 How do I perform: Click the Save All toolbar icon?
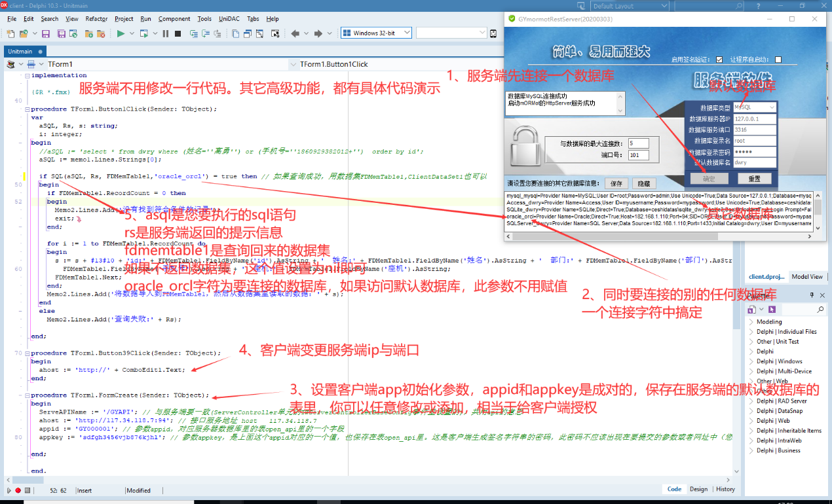tap(62, 33)
